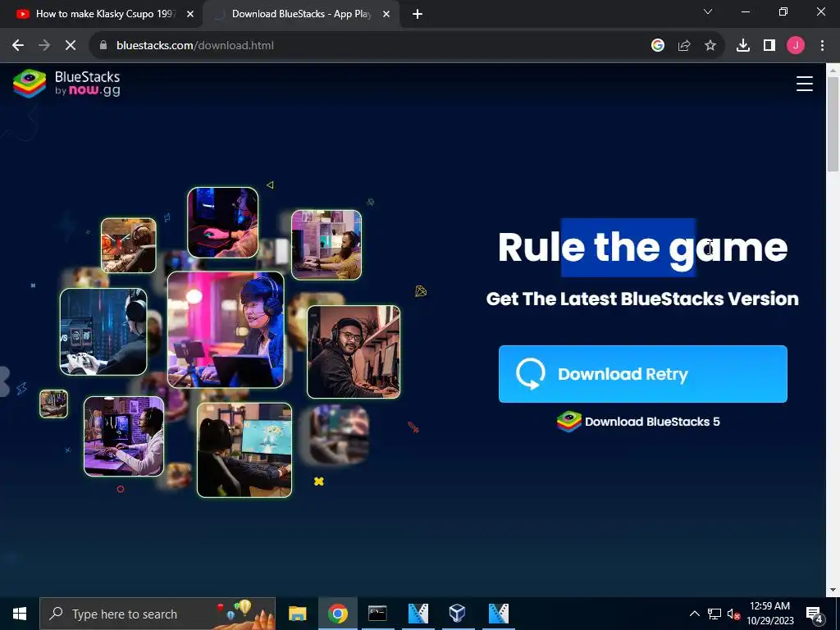840x630 pixels.
Task: Click the bearded man with glasses photo
Action: (x=354, y=352)
